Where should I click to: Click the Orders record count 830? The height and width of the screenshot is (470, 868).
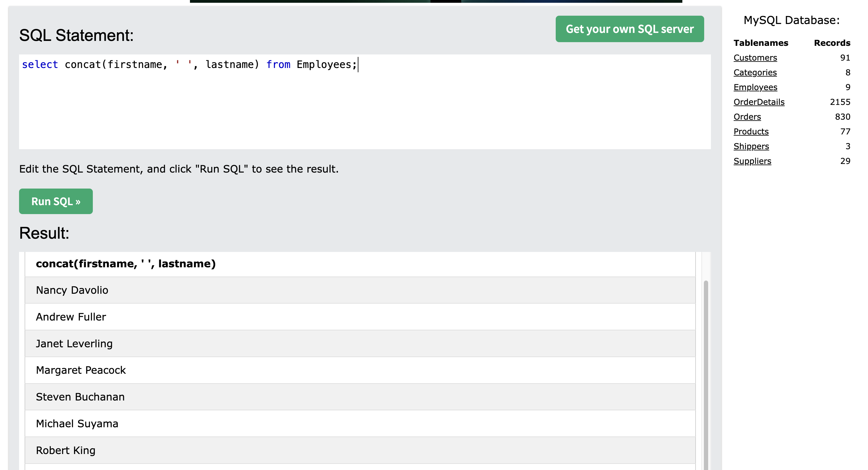842,117
